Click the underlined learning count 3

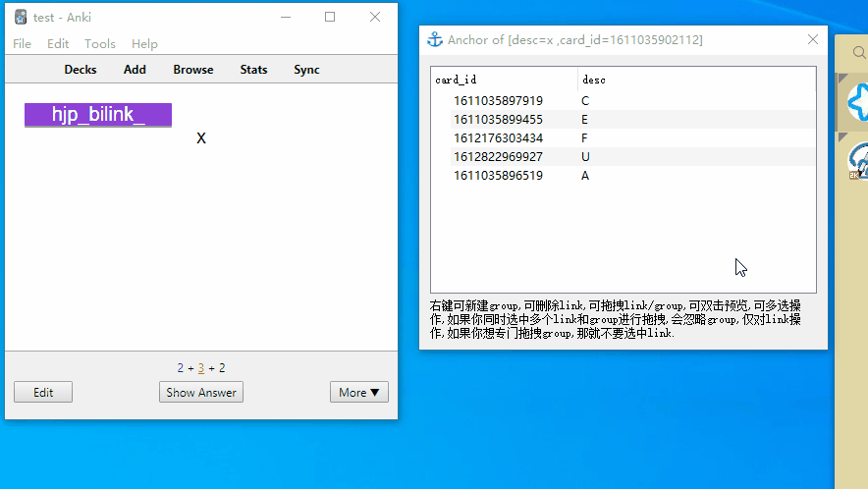201,368
